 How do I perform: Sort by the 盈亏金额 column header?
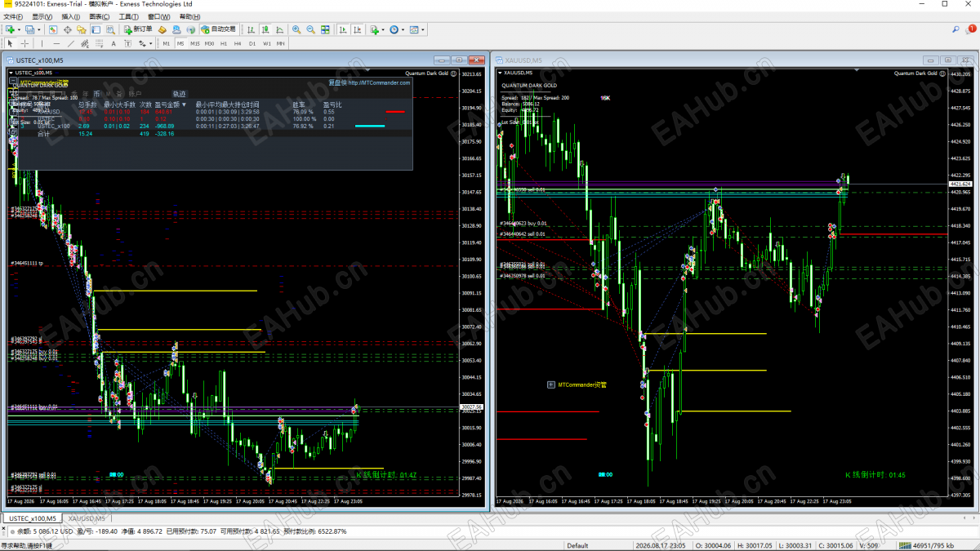pyautogui.click(x=171, y=104)
